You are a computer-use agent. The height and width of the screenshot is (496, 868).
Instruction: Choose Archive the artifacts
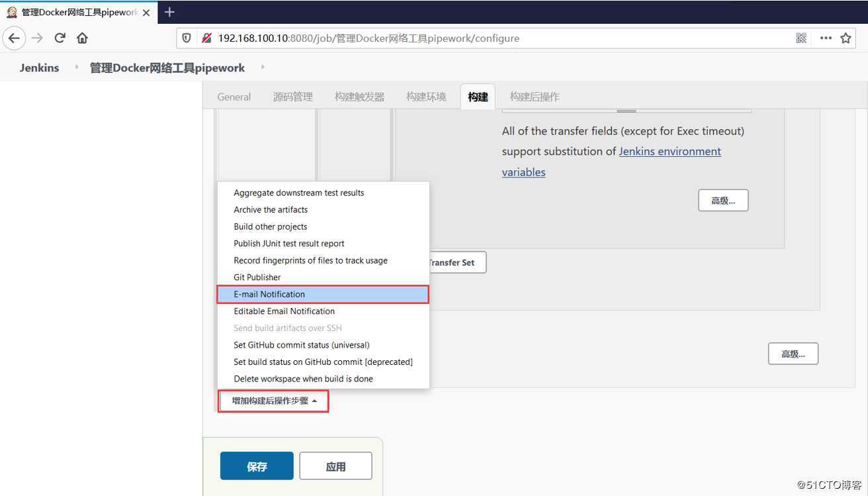click(x=324, y=209)
